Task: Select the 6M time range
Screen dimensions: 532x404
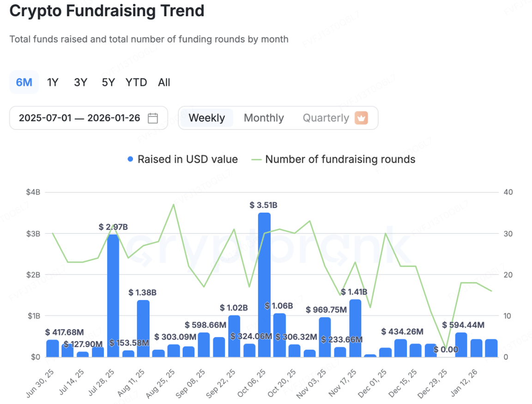Action: (24, 82)
